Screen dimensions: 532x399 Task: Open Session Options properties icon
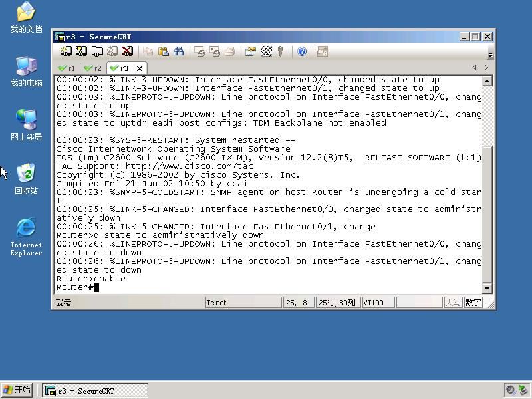tap(251, 51)
